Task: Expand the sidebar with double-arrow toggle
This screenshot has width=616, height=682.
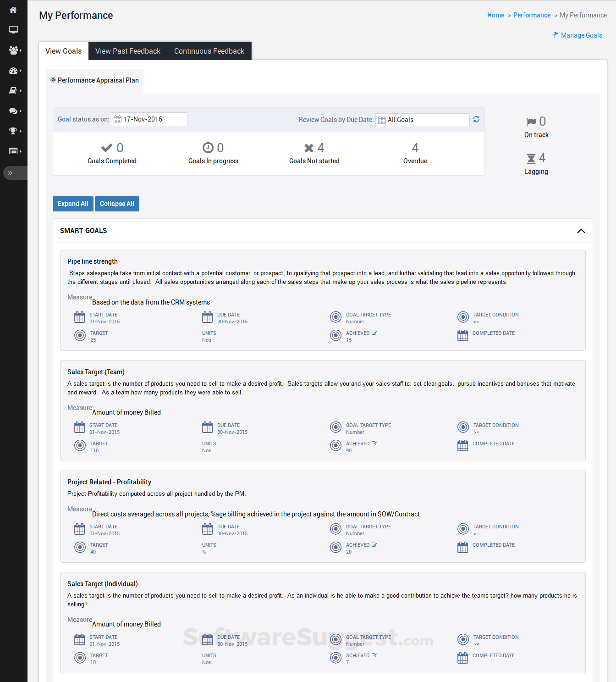Action: [10, 173]
